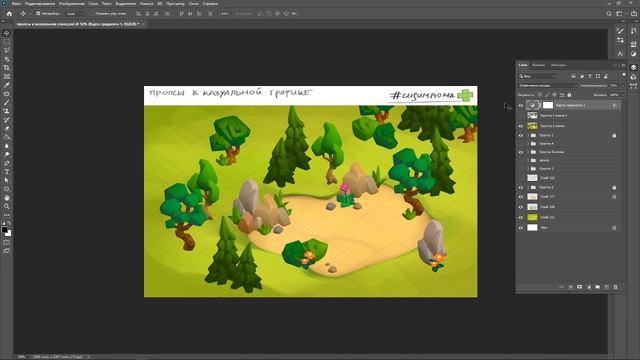Hide the Группа 2 group
Viewport: 640px width, 360px height.
[521, 187]
